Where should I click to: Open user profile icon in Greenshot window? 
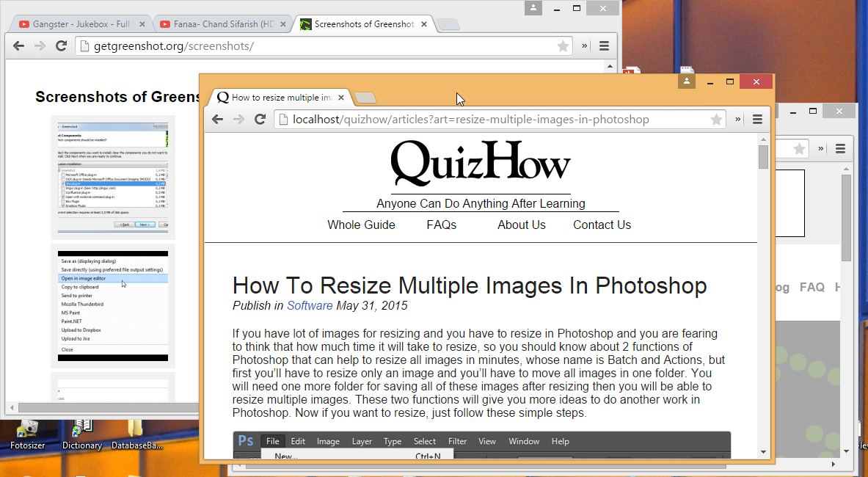[x=533, y=8]
